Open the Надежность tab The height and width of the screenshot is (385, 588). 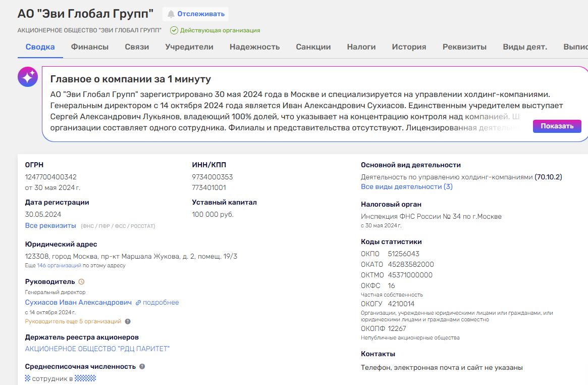point(254,47)
